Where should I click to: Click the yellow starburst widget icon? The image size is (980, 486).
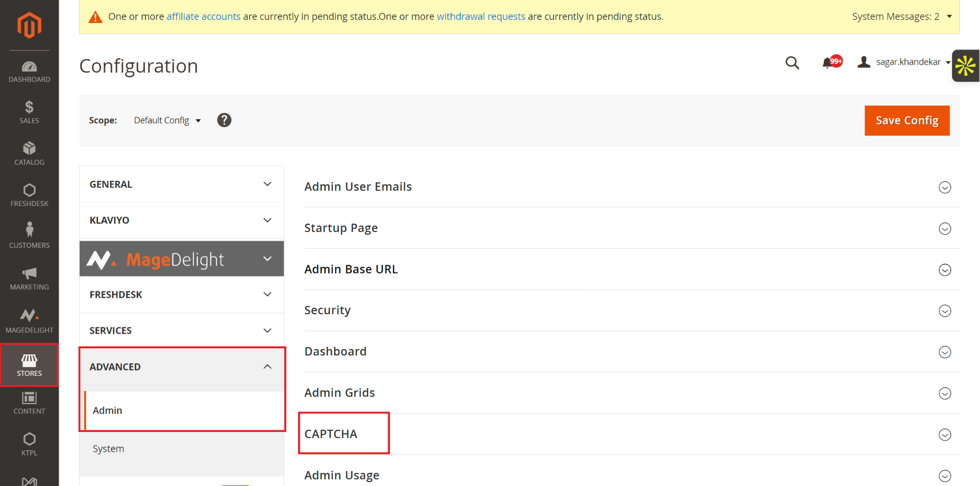point(966,66)
